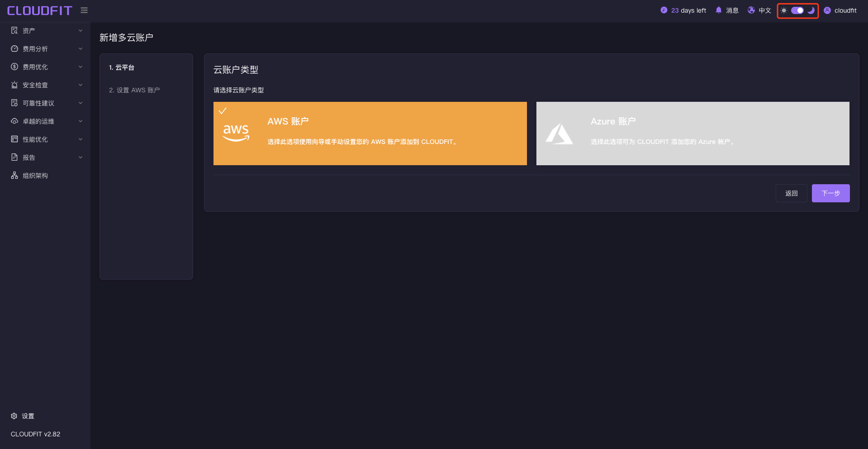Image resolution: width=868 pixels, height=449 pixels.
Task: Click the 报告 file icon
Action: 14,157
